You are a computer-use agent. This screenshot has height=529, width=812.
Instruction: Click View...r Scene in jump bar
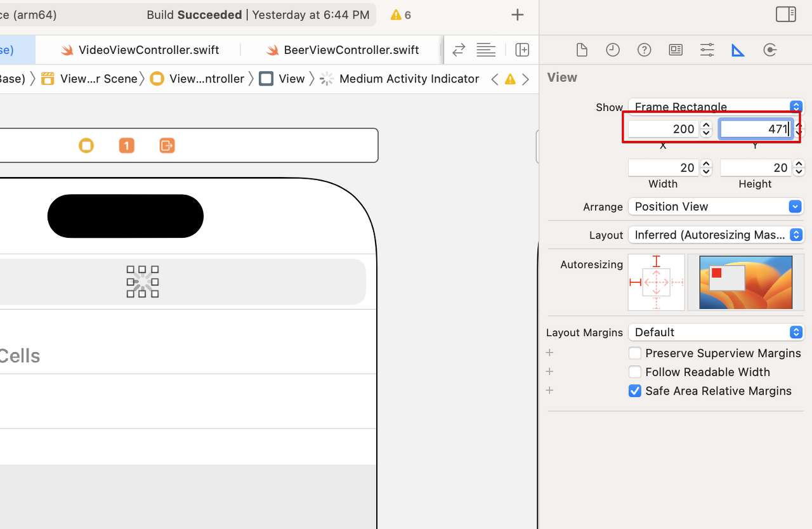point(89,79)
